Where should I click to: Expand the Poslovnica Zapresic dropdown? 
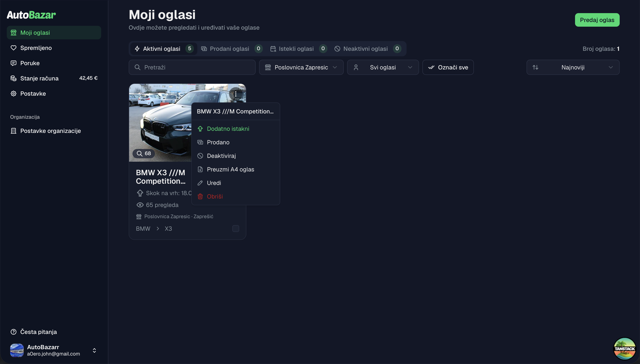[301, 67]
